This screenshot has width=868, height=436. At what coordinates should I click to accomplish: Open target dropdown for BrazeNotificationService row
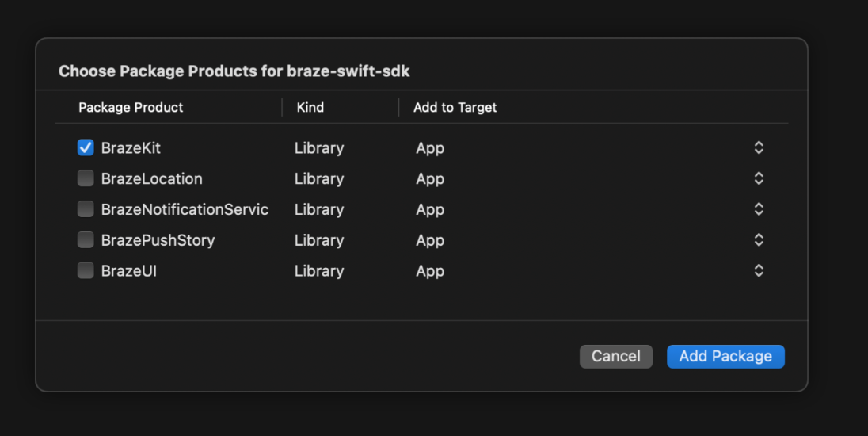pyautogui.click(x=759, y=208)
